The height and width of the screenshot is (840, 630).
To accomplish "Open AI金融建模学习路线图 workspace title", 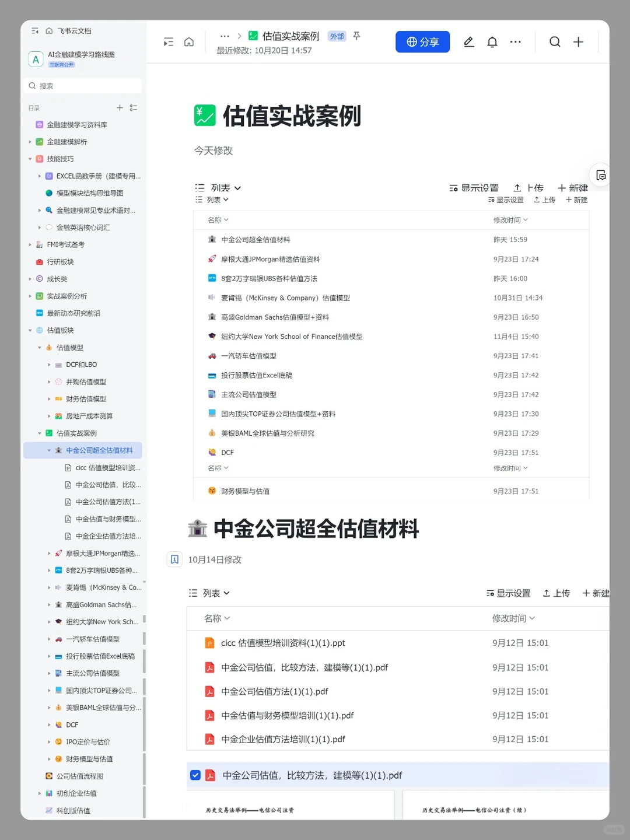I will pos(81,54).
